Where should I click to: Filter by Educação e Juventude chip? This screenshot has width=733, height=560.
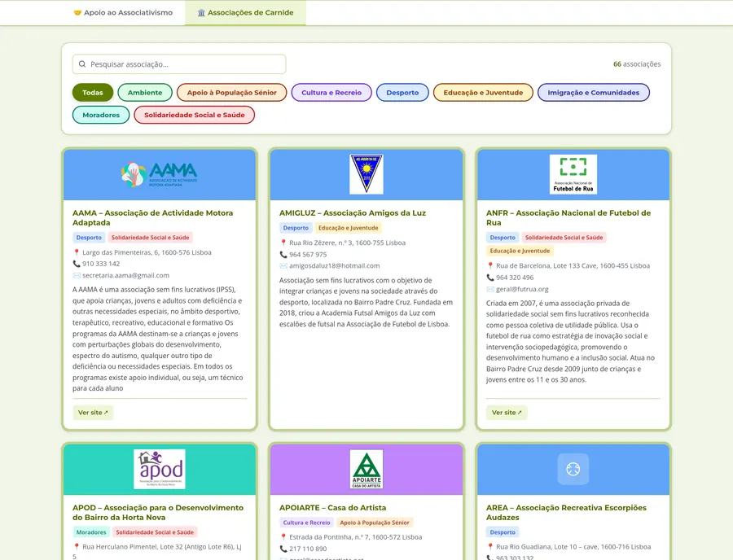tap(483, 93)
